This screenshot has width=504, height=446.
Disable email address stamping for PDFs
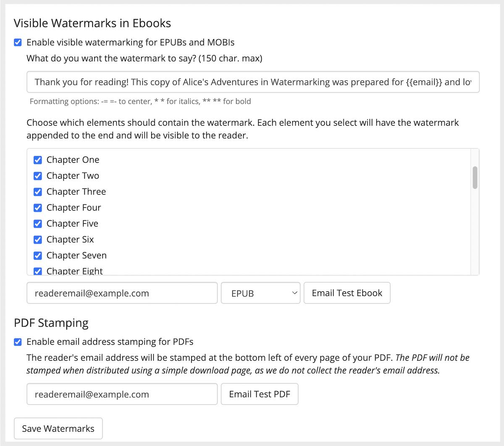click(18, 342)
